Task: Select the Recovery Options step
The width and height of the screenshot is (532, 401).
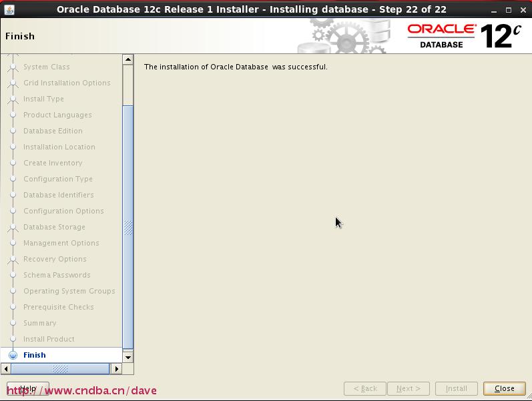Action: click(55, 259)
